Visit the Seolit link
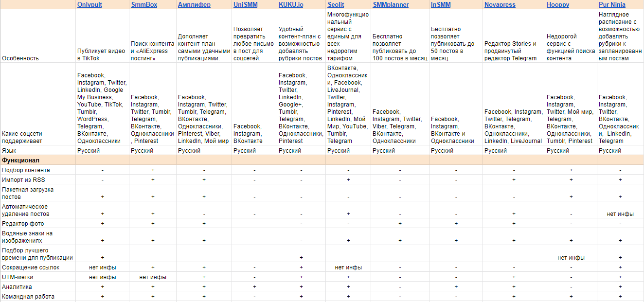Image resolution: width=644 pixels, height=302 pixels. click(x=336, y=5)
